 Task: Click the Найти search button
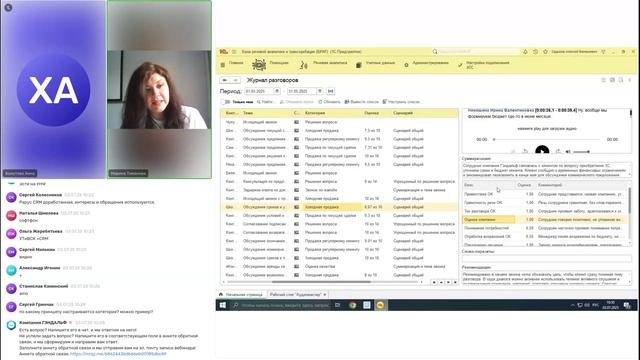tap(266, 102)
